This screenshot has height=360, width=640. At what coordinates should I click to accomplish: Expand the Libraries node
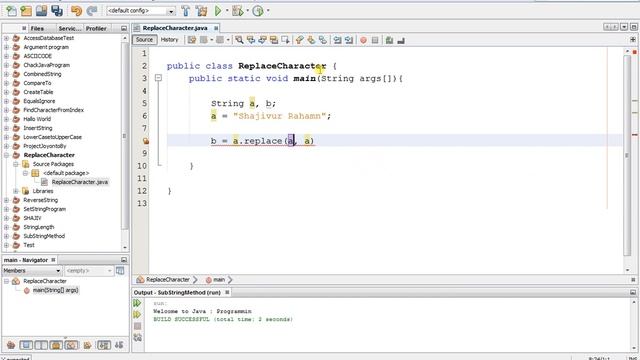[16, 191]
